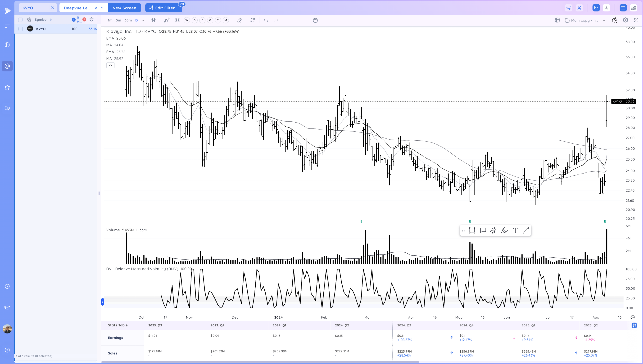Viewport: 643px width, 364px height.
Task: Check the KVYO row checkbox
Action: pyautogui.click(x=21, y=29)
